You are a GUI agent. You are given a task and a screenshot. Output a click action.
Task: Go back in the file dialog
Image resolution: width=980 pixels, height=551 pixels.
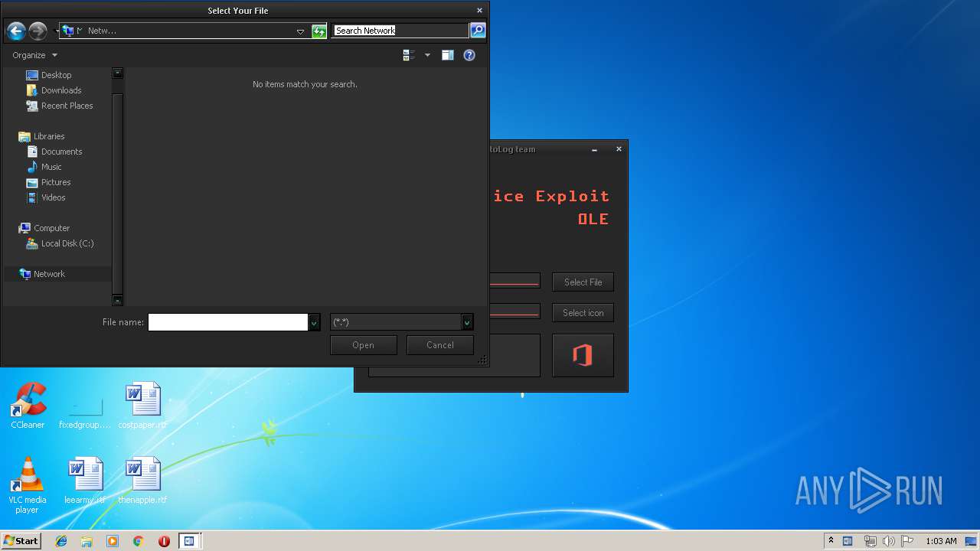click(16, 31)
